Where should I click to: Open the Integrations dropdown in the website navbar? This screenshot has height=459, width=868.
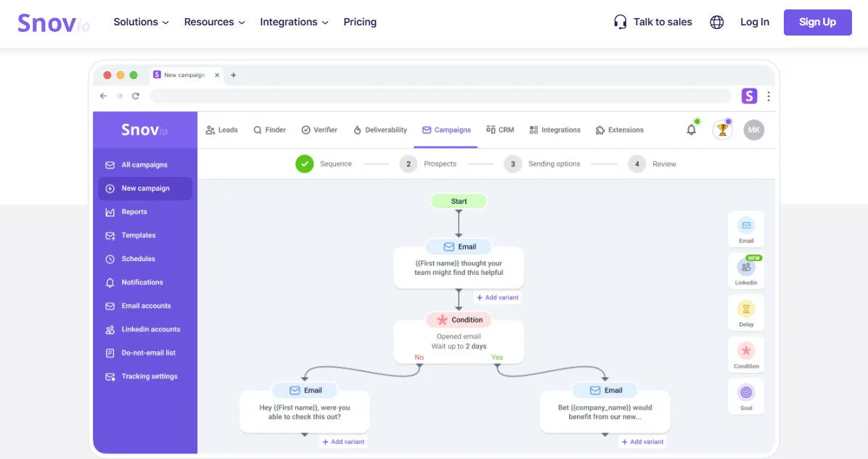click(x=293, y=22)
